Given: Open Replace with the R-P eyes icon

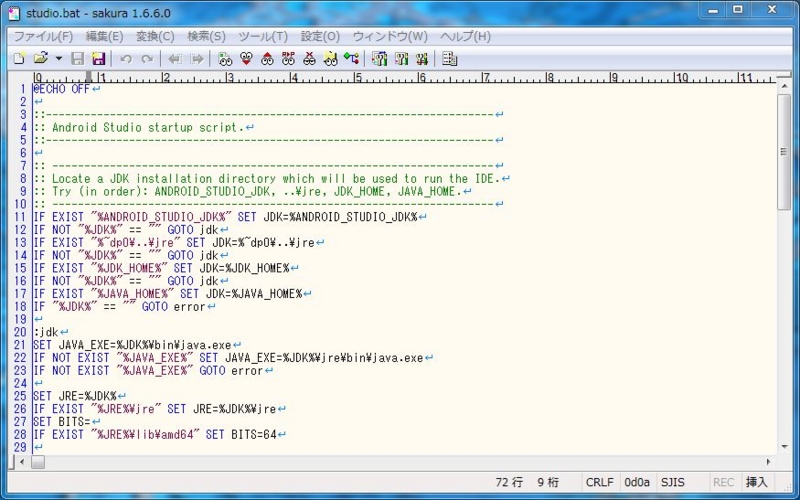Looking at the screenshot, I should pos(288,59).
